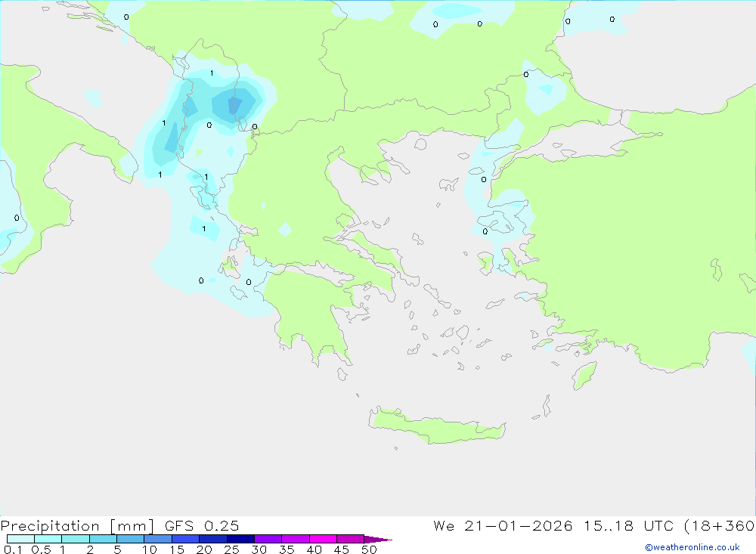The height and width of the screenshot is (554, 756).
Task: Select the 2–5 mm legend swatch
Action: (103, 539)
